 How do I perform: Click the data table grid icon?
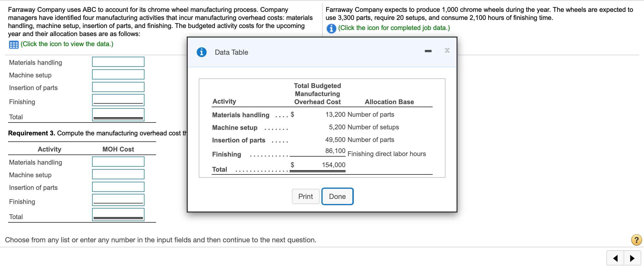pyautogui.click(x=14, y=45)
